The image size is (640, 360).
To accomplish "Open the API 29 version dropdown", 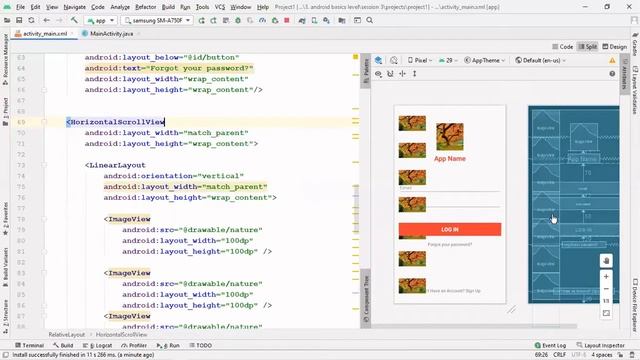I will 448,60.
